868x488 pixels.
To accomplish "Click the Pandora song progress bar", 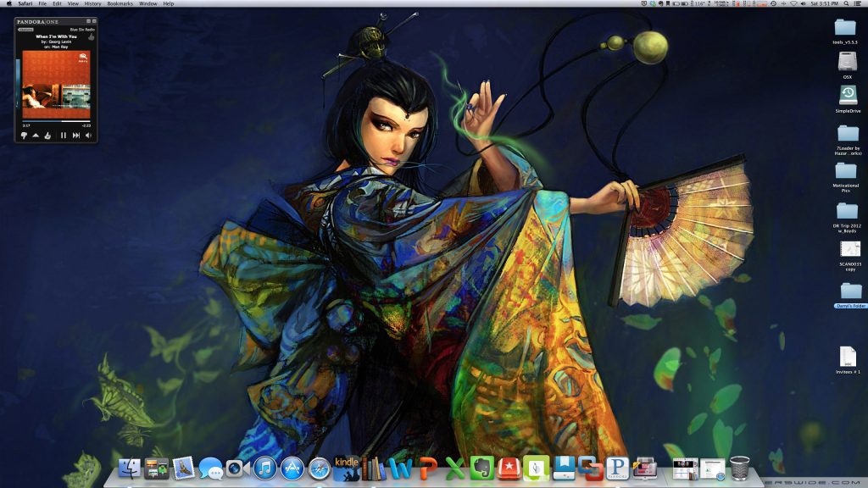I will click(56, 121).
